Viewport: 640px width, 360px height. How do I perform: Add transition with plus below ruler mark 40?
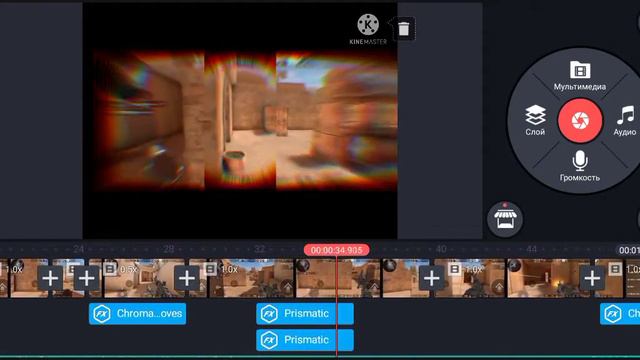[431, 278]
